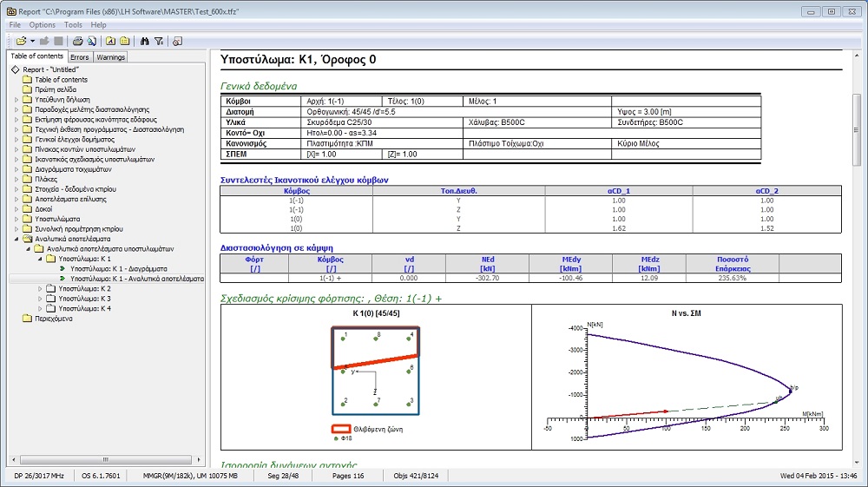Viewport: 868px width, 487px height.
Task: Expand the Υποστύλωμα: K 2 tree node
Action: pyautogui.click(x=39, y=288)
